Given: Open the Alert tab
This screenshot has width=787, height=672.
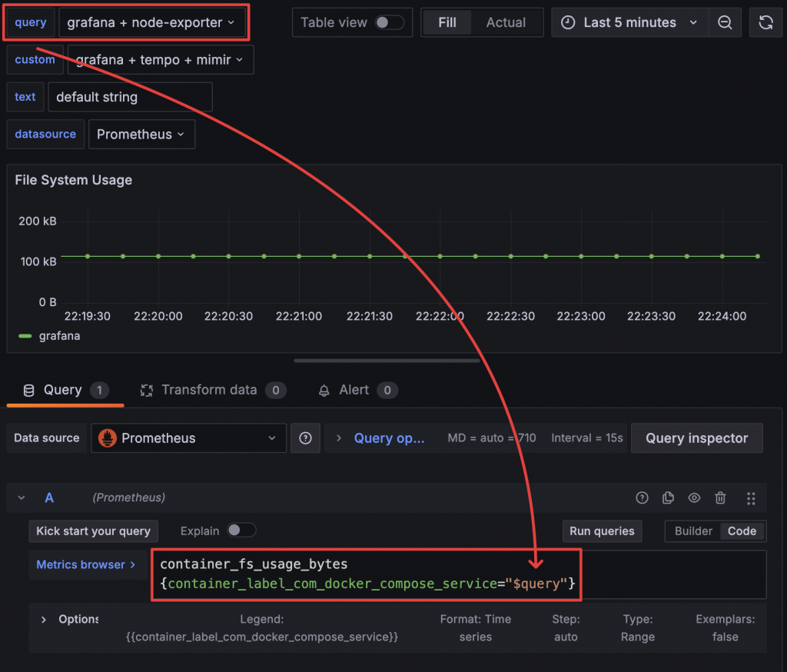Looking at the screenshot, I should point(358,391).
